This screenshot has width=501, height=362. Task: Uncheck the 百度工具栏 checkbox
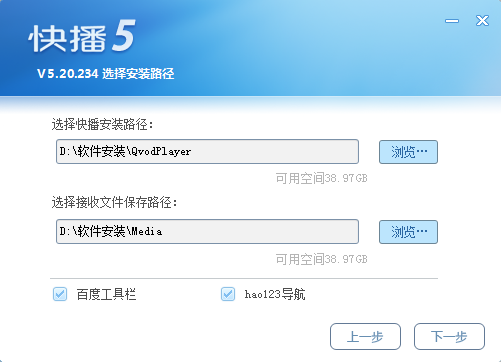tap(60, 294)
